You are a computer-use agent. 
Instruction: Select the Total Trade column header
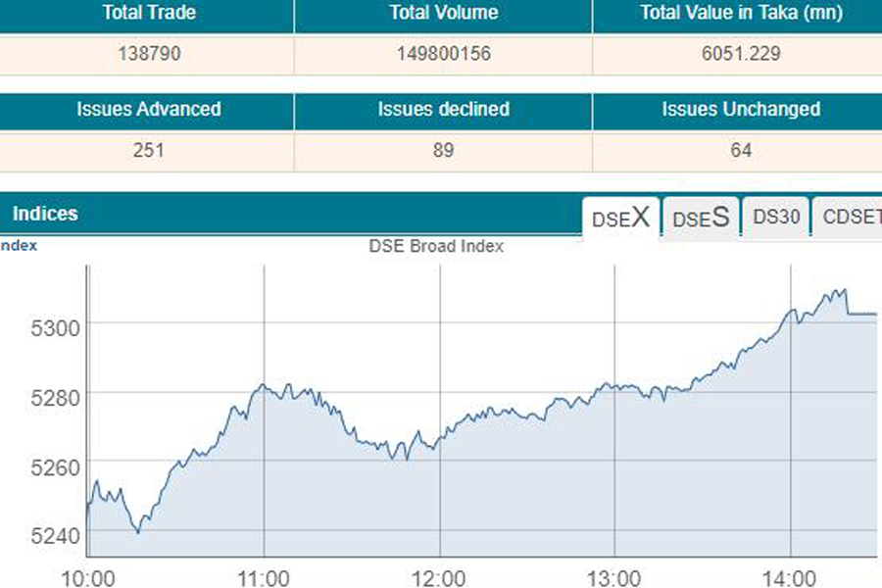[x=147, y=13]
